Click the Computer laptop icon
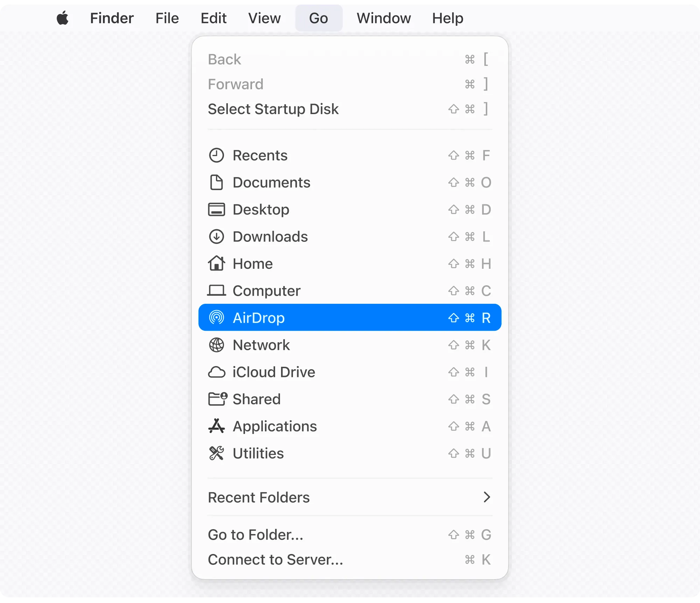This screenshot has height=603, width=700. 216,290
